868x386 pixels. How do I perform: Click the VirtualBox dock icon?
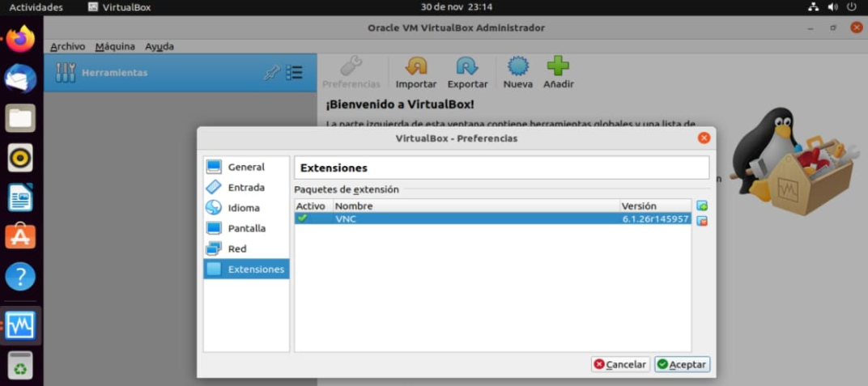21,326
